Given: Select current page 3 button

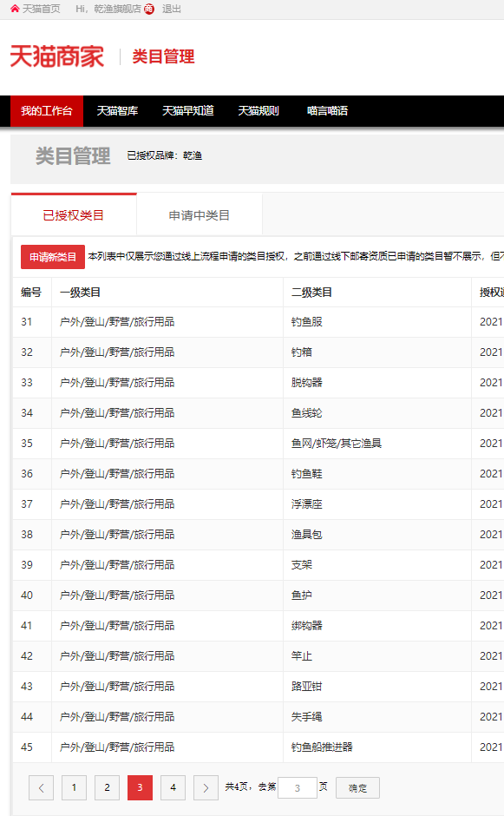Looking at the screenshot, I should 140,788.
